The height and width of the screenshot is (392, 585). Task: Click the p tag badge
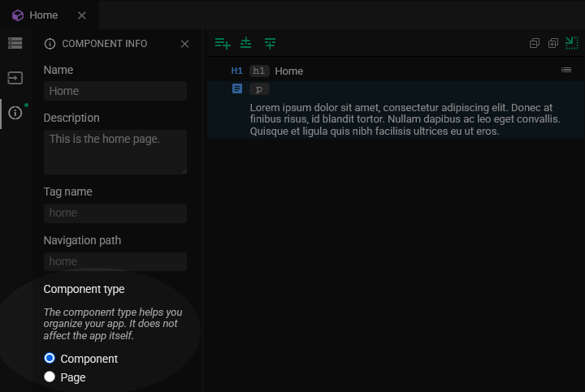click(x=259, y=89)
